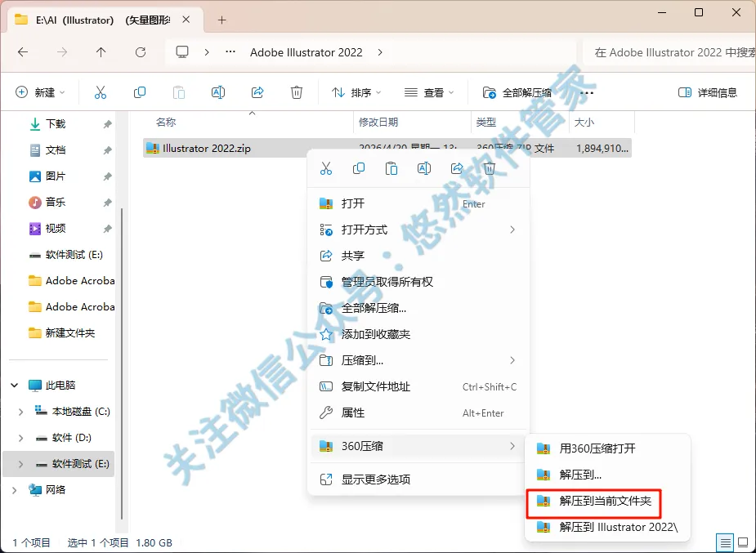This screenshot has width=756, height=553.
Task: Expand the 软件测试 (E:) tree node
Action: [20, 464]
